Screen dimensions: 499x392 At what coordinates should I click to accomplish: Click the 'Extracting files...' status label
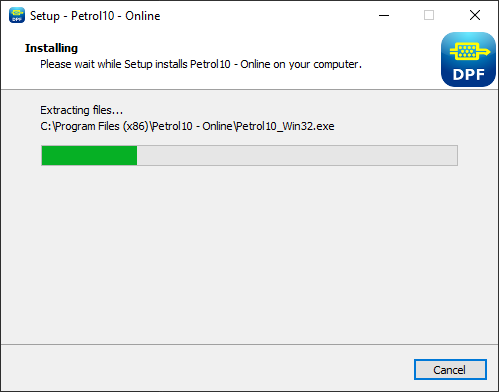tap(82, 110)
